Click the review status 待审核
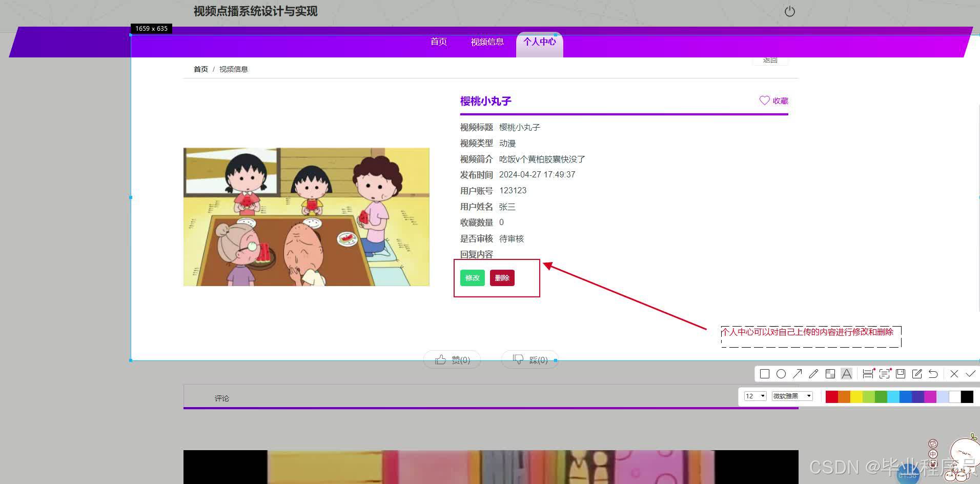The width and height of the screenshot is (980, 484). (512, 238)
